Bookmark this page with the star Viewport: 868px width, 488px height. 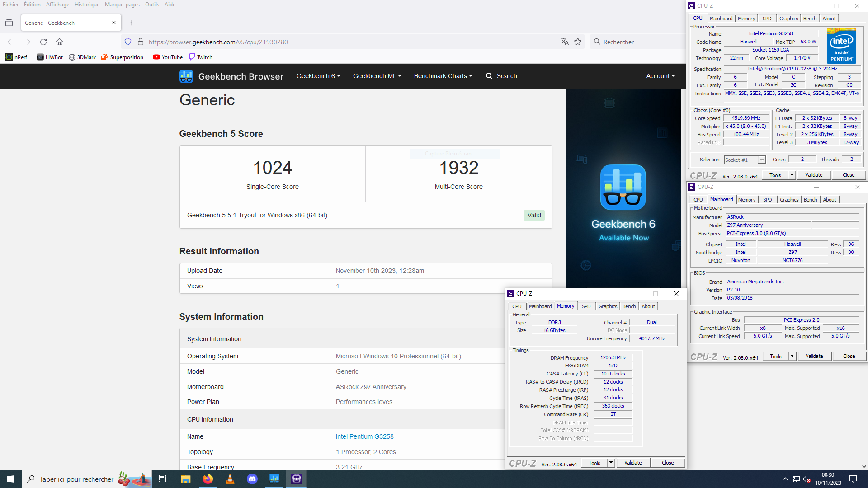[x=578, y=42]
